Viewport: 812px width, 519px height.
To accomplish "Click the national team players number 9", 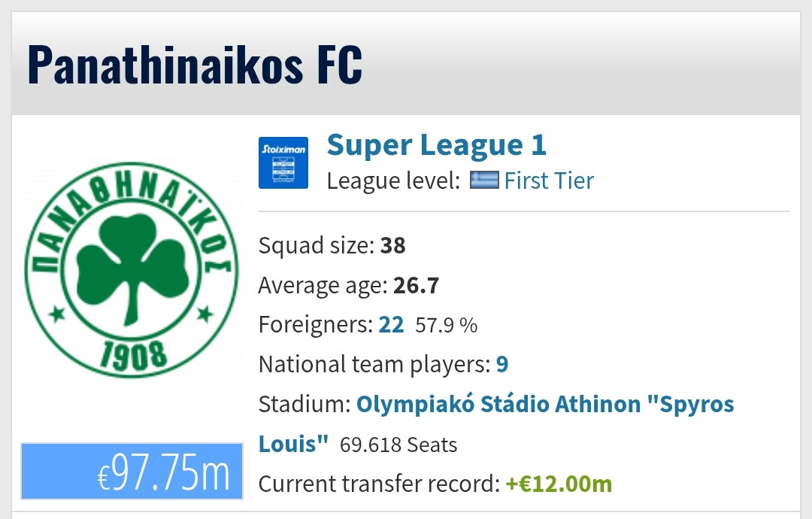I will [x=502, y=364].
